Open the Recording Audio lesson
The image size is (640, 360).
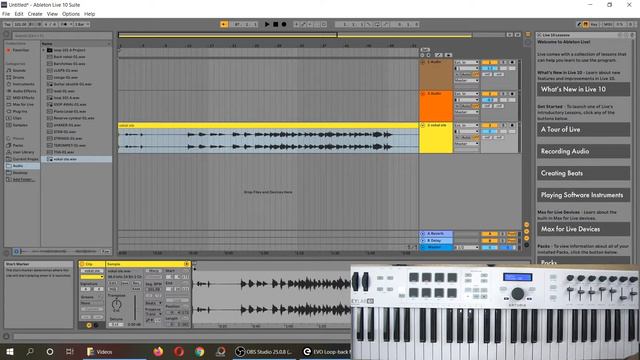[583, 151]
